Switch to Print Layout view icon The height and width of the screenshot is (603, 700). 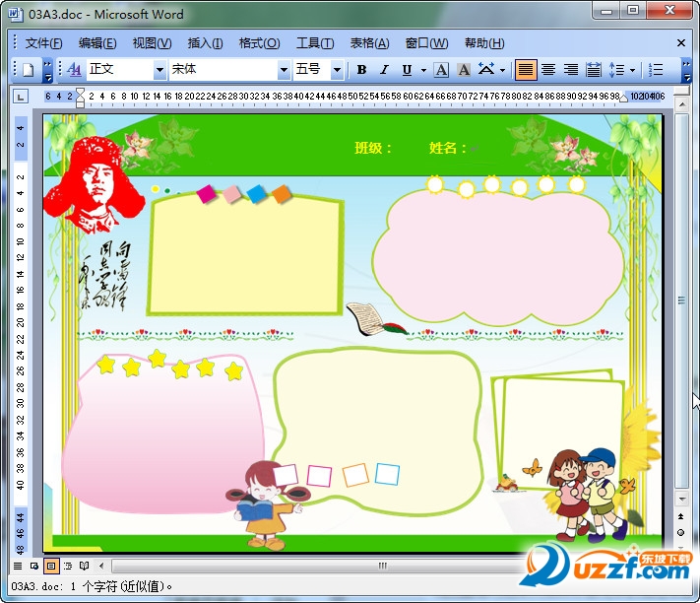(x=51, y=567)
